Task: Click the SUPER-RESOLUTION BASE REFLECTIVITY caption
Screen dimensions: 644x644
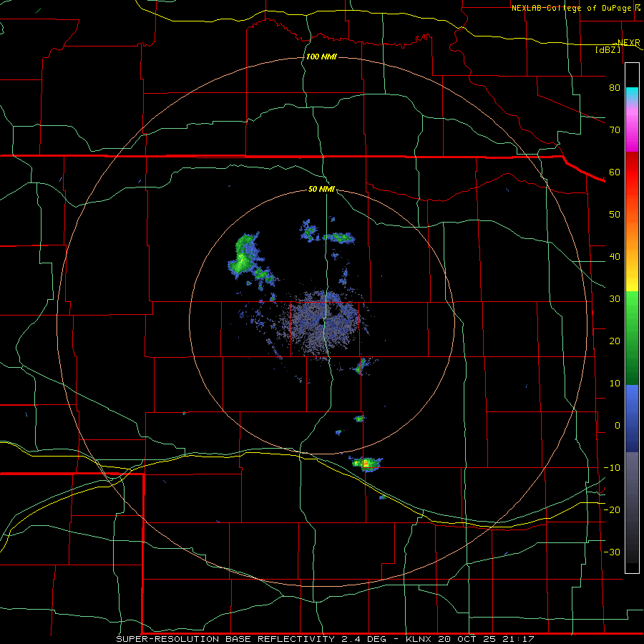Action: tap(225, 639)
